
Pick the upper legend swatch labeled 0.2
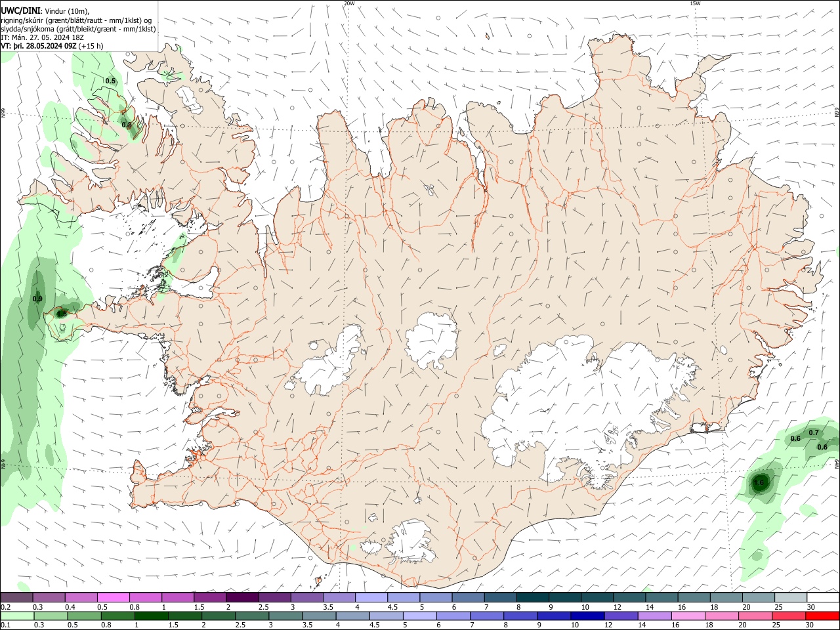pos(16,598)
